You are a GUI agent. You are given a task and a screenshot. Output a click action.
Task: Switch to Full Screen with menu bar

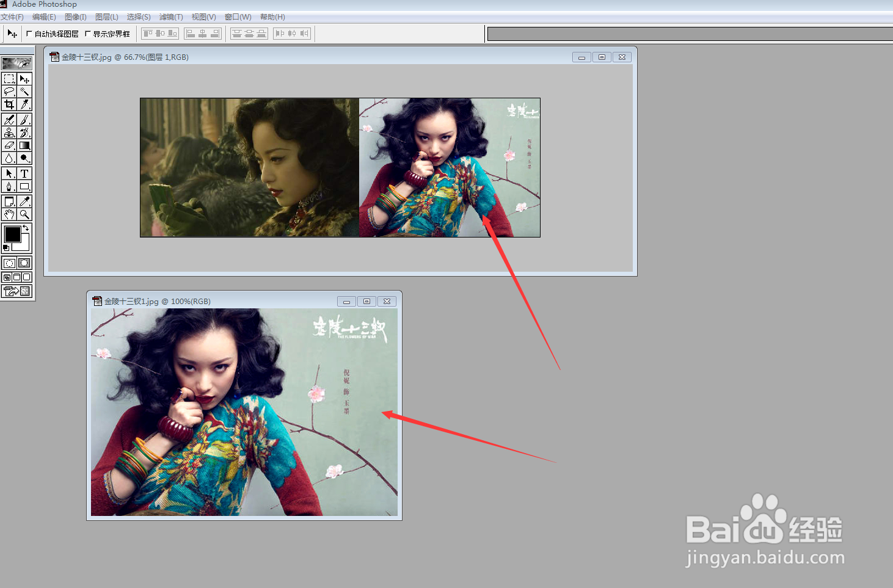pyautogui.click(x=17, y=277)
